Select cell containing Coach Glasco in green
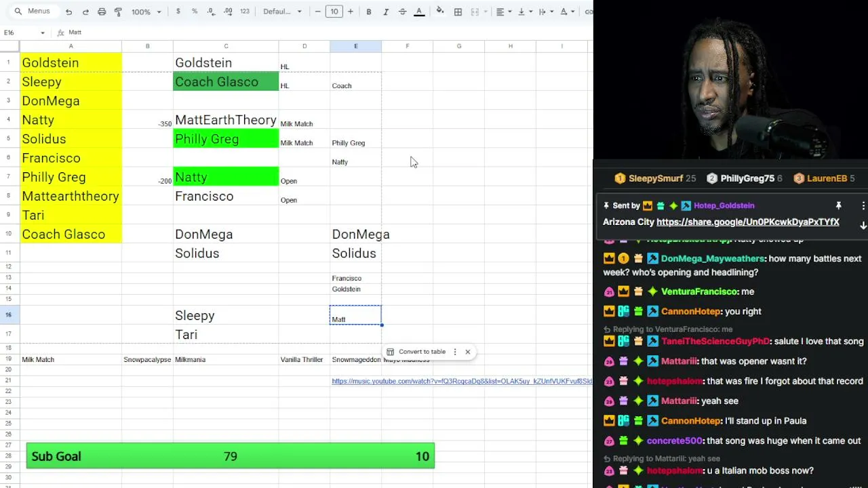This screenshot has height=488, width=868. tap(226, 81)
